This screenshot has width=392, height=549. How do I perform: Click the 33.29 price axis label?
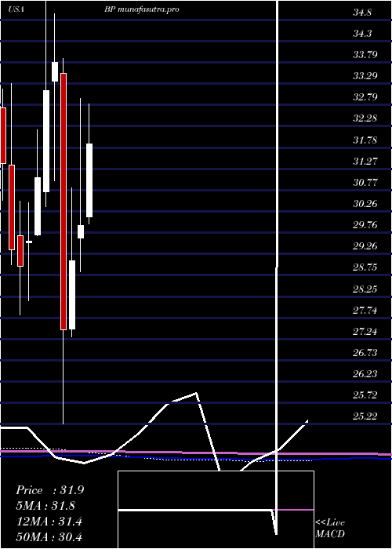point(365,76)
